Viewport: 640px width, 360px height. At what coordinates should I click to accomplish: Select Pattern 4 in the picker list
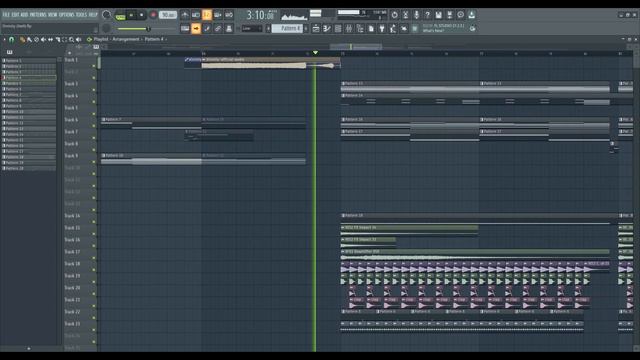pyautogui.click(x=29, y=78)
